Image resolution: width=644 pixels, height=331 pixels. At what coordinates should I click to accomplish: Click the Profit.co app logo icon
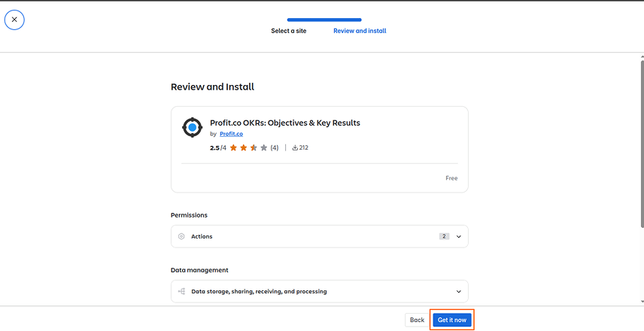[x=192, y=128]
